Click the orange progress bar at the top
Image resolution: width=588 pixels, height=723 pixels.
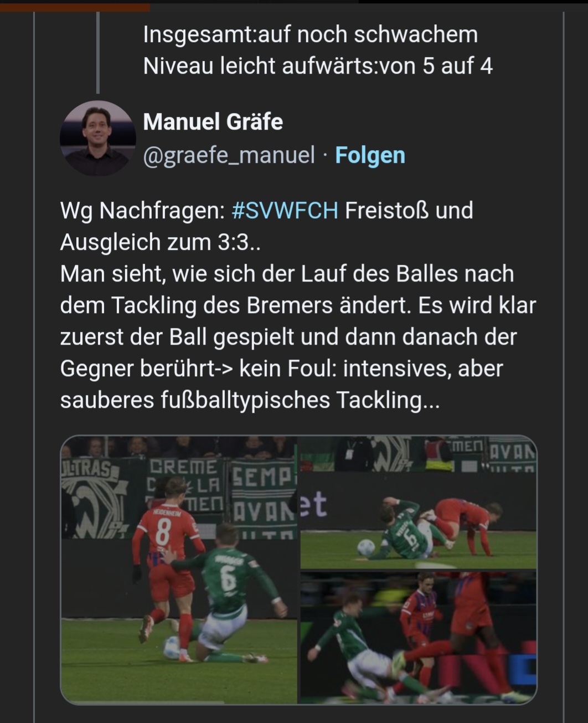[75, 7]
